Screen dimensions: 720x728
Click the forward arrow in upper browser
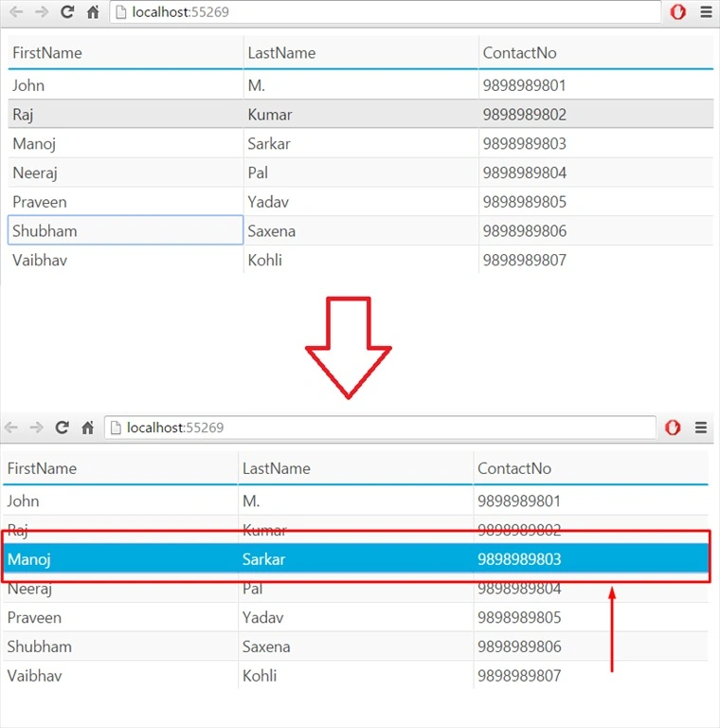coord(42,12)
